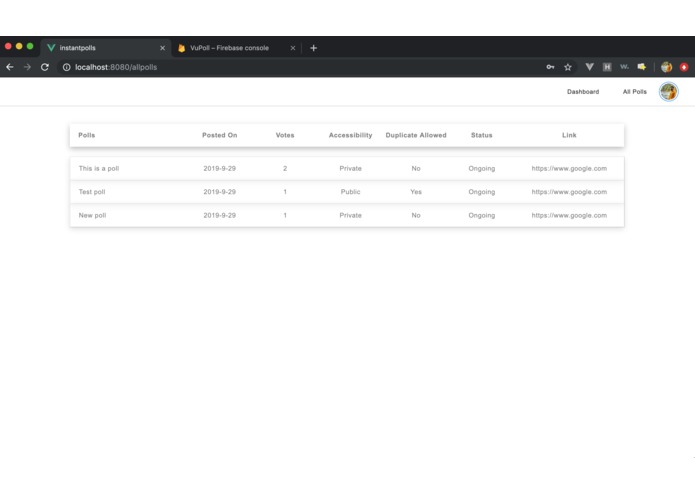
Task: Click the site info icon in address bar
Action: (x=66, y=67)
